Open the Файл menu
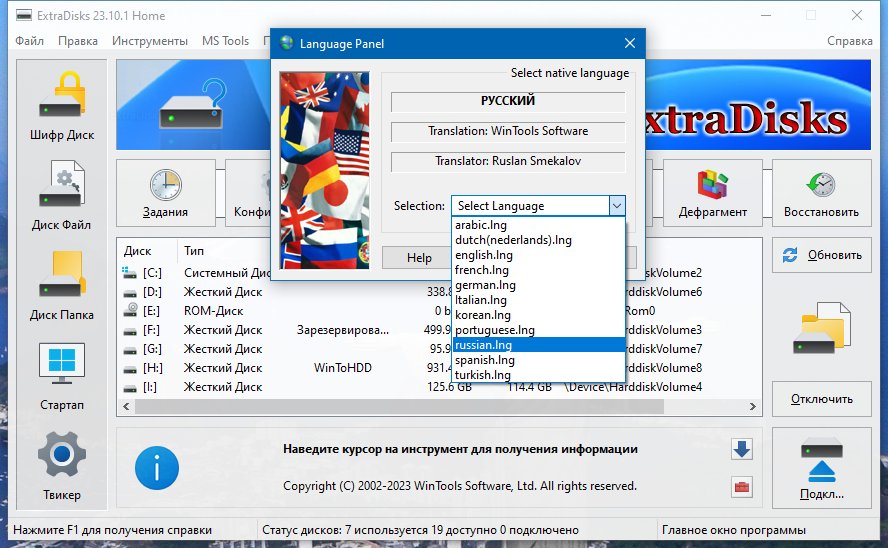Viewport: 888px width, 548px height. [29, 41]
